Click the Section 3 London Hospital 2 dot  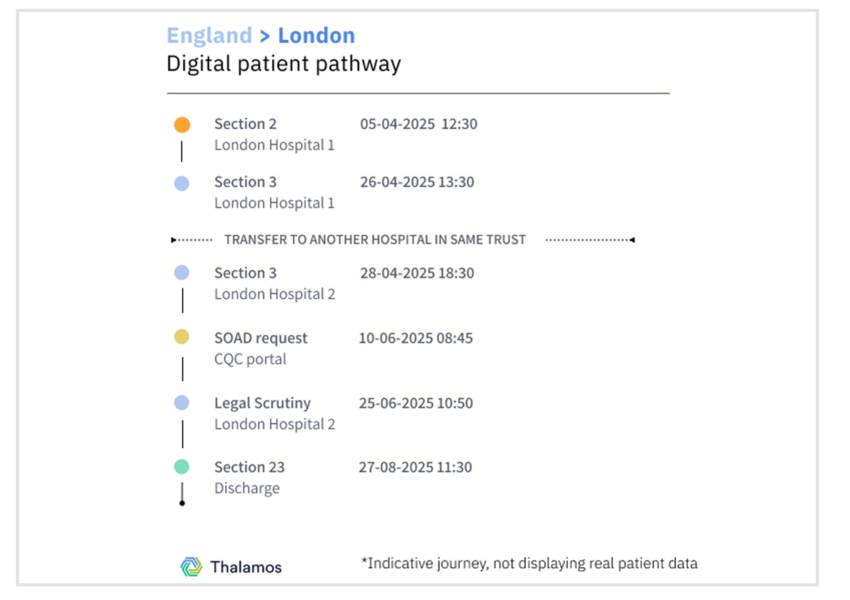pos(182,273)
